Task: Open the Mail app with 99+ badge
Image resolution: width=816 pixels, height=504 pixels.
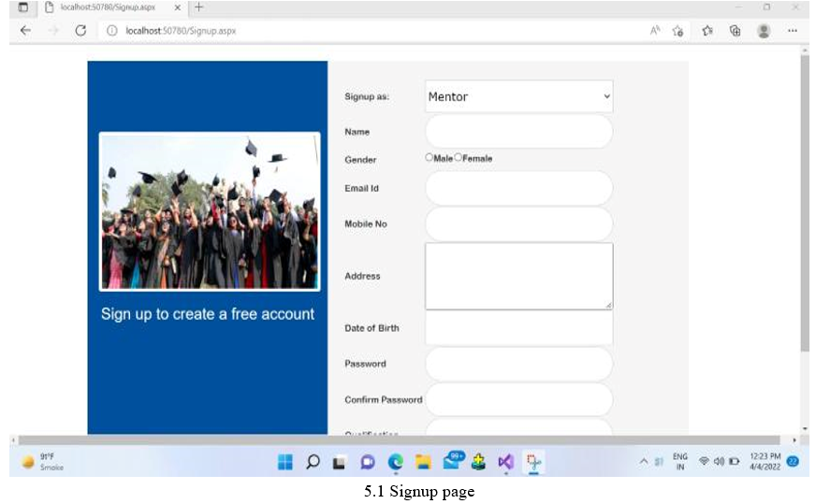Action: [x=452, y=461]
